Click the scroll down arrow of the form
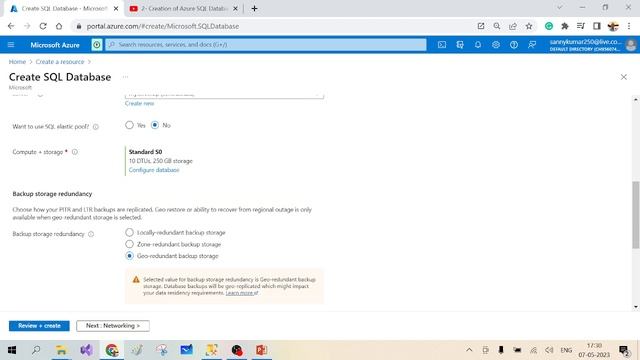The image size is (640, 360). coord(636,307)
